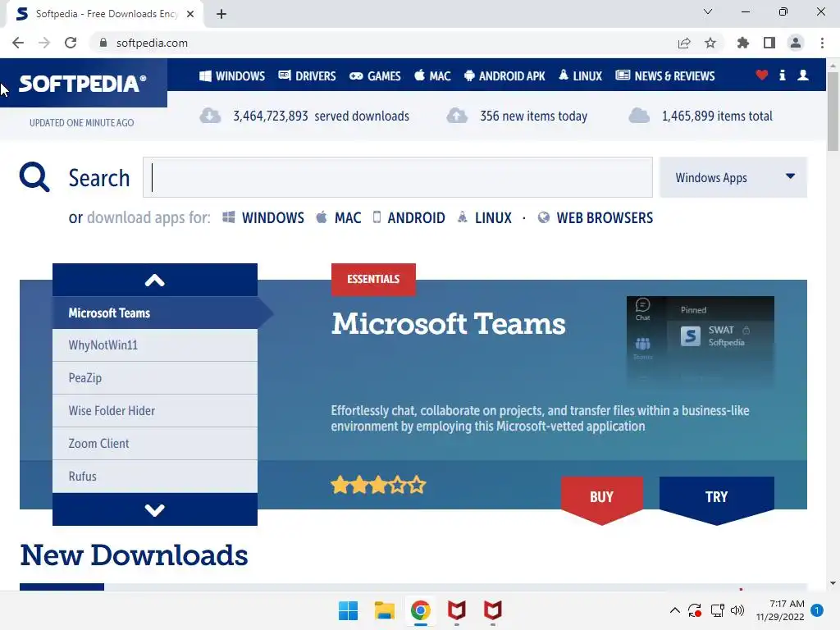Click the first McAfee taskbar icon
This screenshot has width=840, height=630.
(456, 610)
